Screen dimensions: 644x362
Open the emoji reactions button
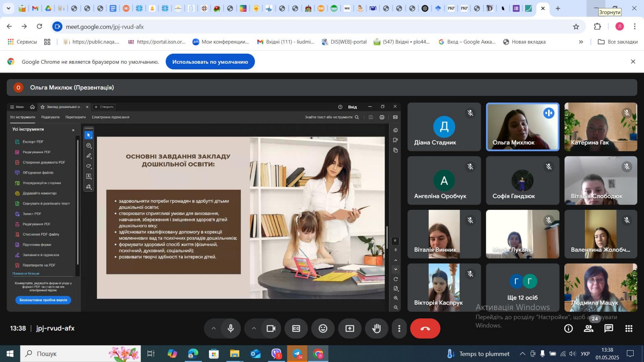click(x=323, y=328)
